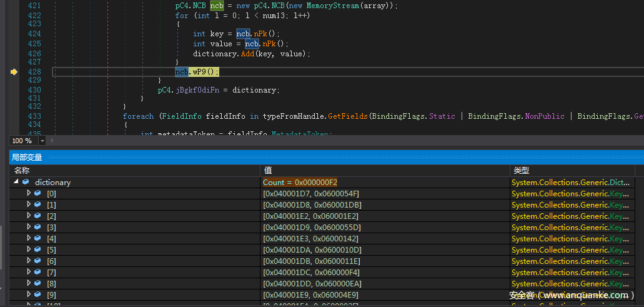Click the 值 column header

tap(267, 171)
